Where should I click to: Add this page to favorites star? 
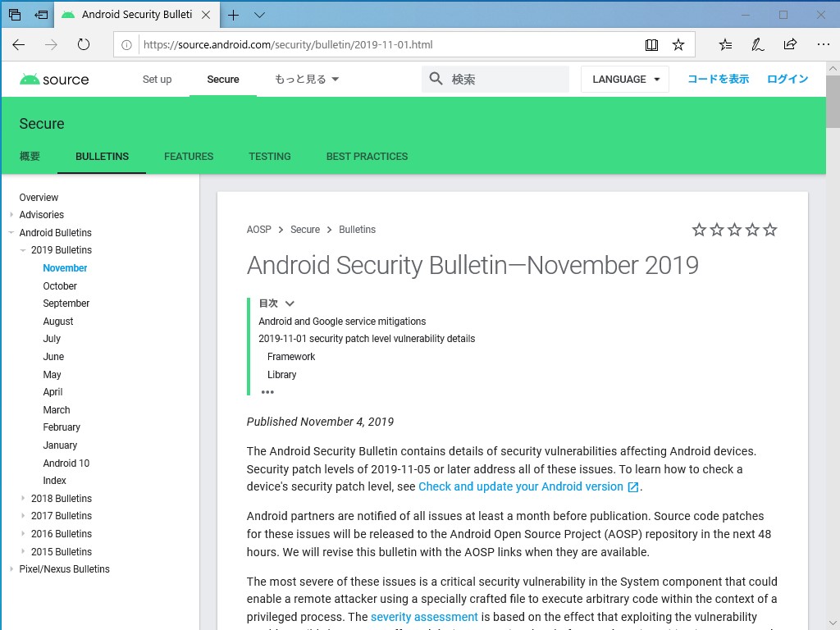[678, 45]
